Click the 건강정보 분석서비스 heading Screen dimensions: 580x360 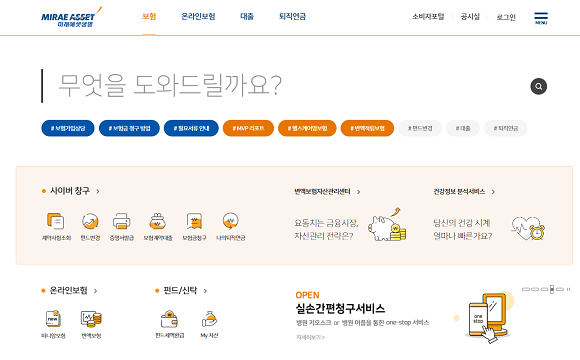[x=459, y=192]
